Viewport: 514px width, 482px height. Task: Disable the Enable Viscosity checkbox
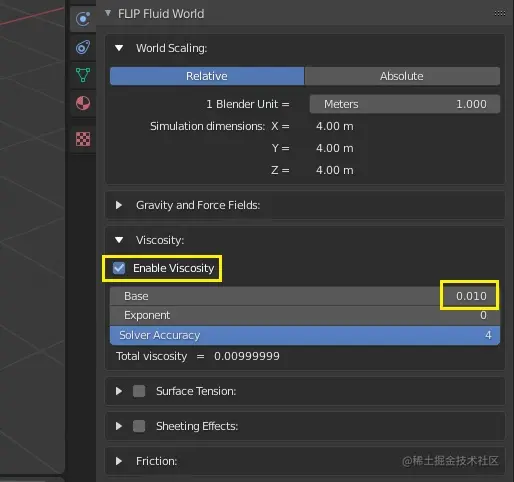(119, 268)
